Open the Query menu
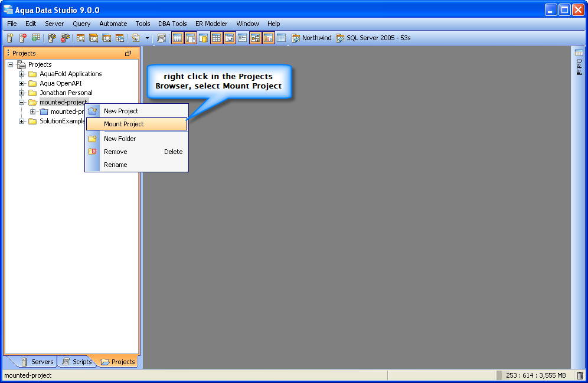Viewport: 588px width, 383px height. [x=81, y=24]
